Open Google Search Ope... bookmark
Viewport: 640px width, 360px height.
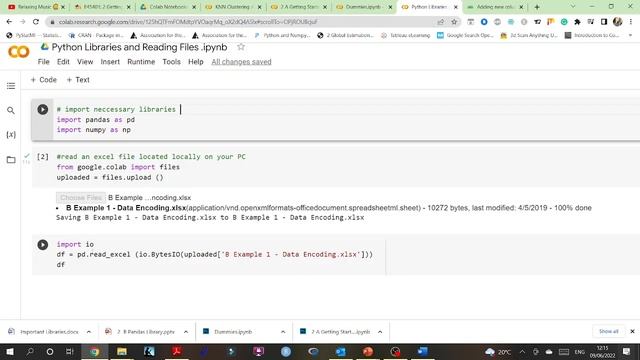click(x=465, y=36)
